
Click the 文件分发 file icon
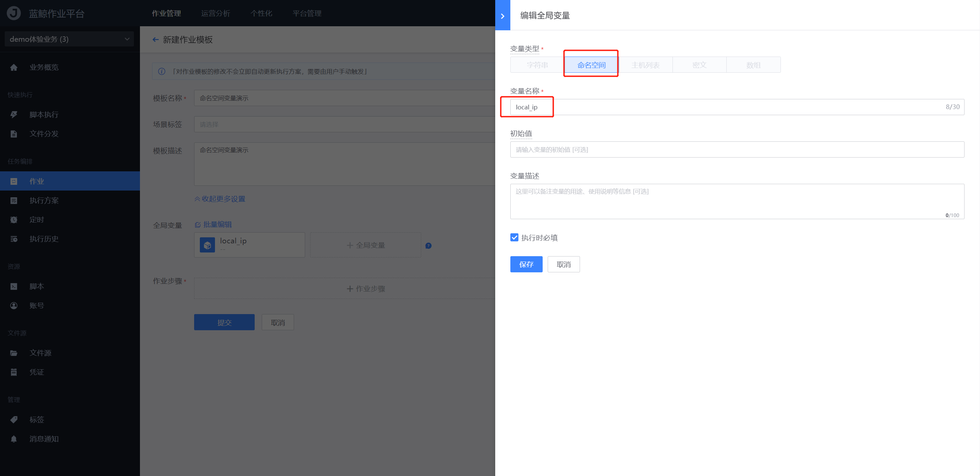14,134
